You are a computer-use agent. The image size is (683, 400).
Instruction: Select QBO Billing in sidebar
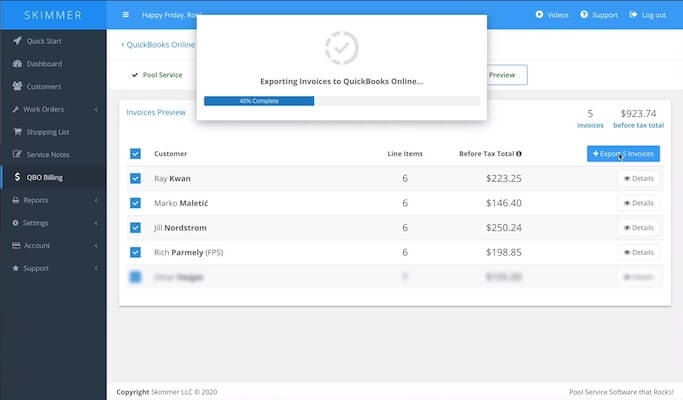click(53, 177)
